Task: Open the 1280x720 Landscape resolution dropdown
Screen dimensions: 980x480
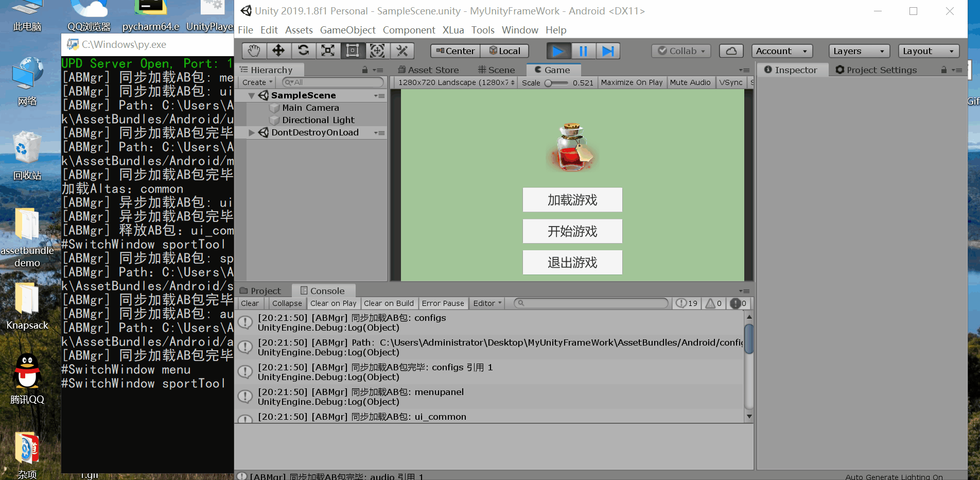Action: [x=456, y=82]
